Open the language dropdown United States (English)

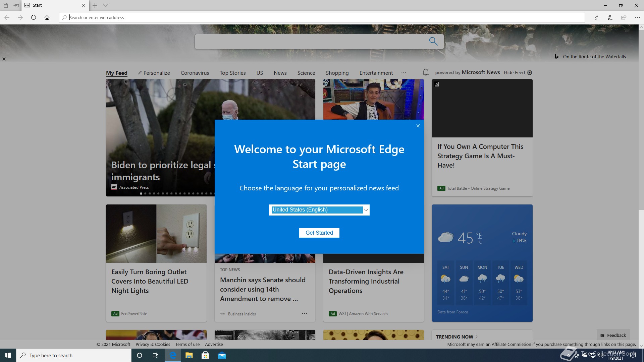point(319,210)
